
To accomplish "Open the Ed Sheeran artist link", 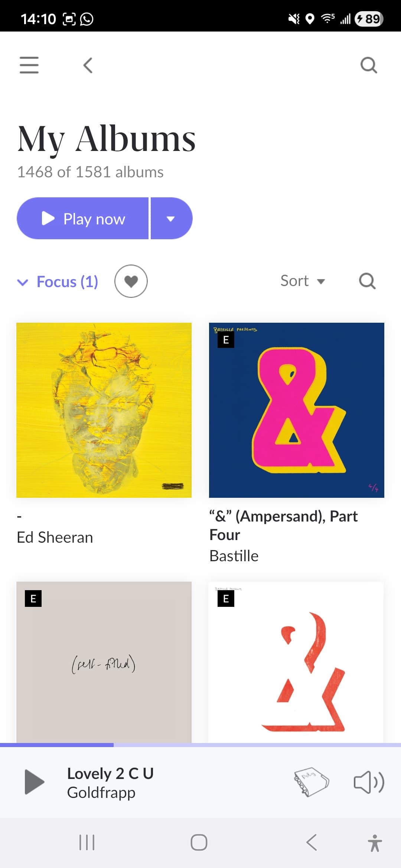I will coord(55,537).
